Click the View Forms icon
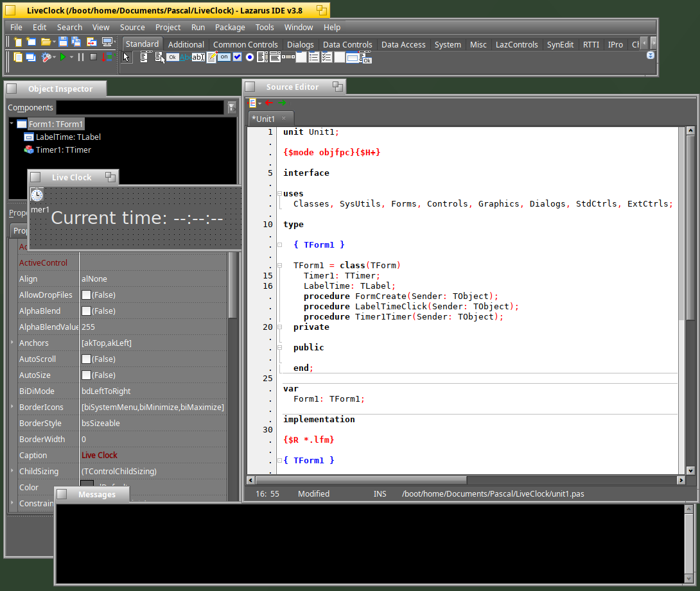700x591 pixels. pyautogui.click(x=31, y=57)
